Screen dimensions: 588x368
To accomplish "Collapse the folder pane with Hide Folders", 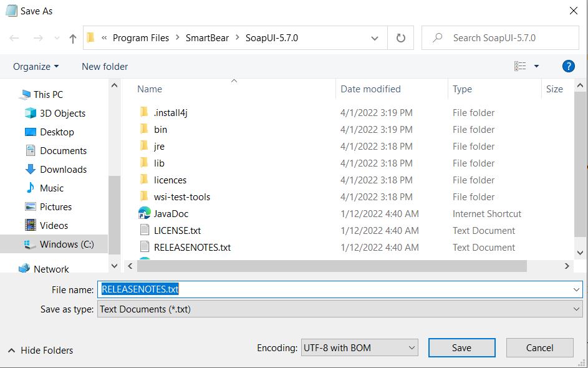I will pyautogui.click(x=41, y=350).
